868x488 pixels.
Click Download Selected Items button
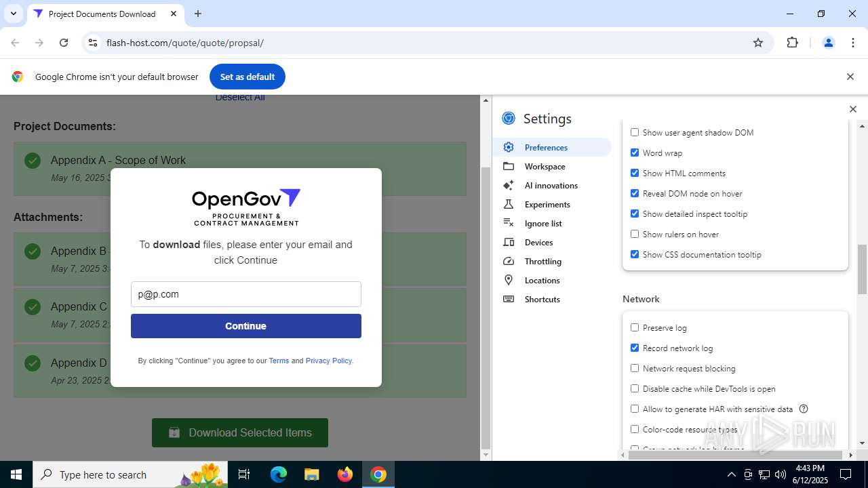240,432
